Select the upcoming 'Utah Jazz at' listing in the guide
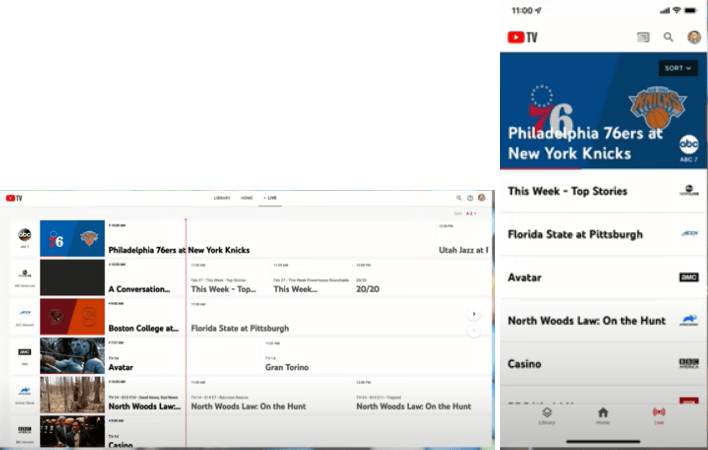Screen dimensions: 708x450 464,250
